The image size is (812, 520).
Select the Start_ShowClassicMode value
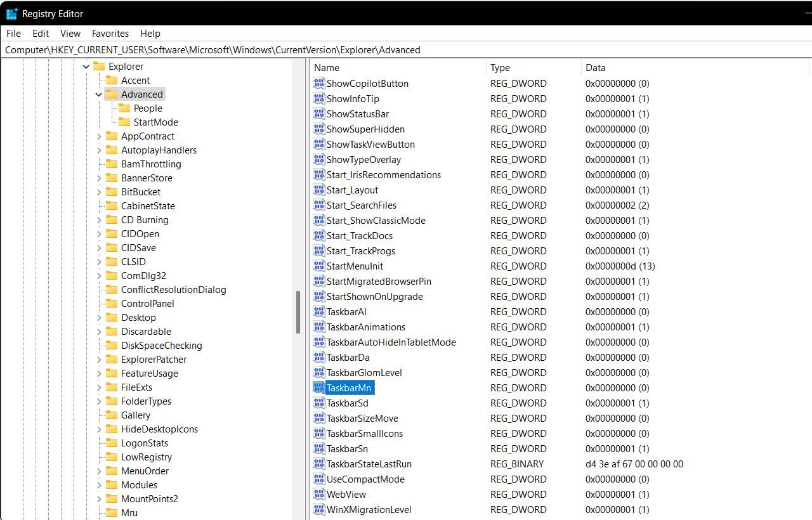376,220
